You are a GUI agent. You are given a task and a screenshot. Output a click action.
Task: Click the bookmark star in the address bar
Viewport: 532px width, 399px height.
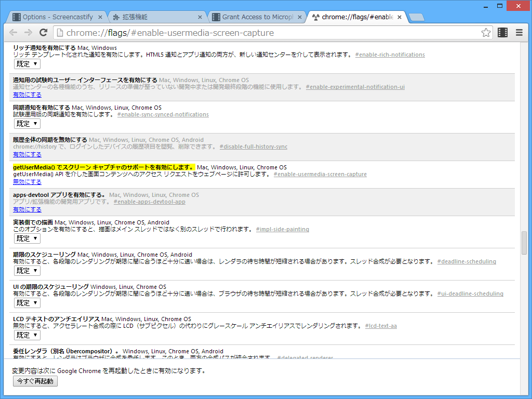click(x=486, y=32)
